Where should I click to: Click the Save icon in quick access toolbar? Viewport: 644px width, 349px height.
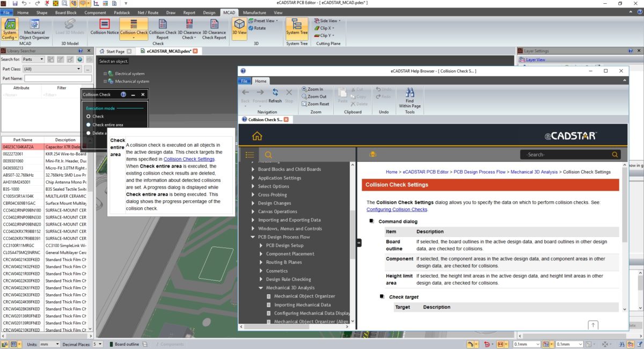tap(16, 3)
